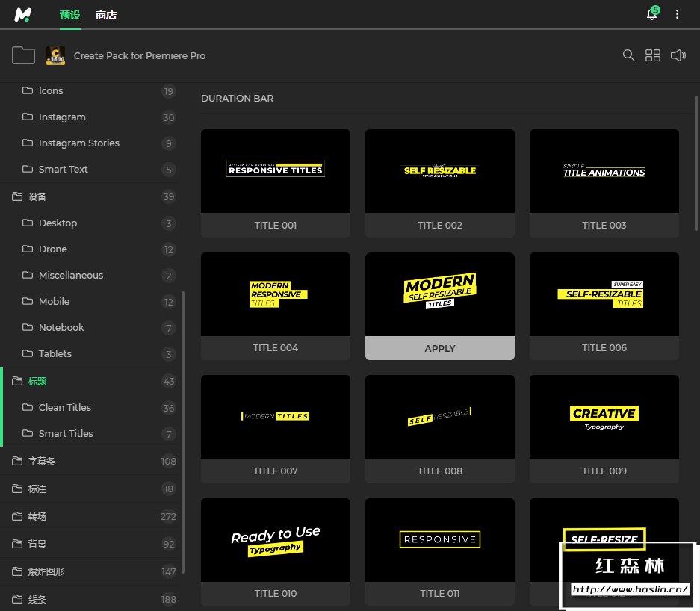The width and height of the screenshot is (700, 611).
Task: Select the TITLE 002 Self Resizable preset
Action: (440, 183)
